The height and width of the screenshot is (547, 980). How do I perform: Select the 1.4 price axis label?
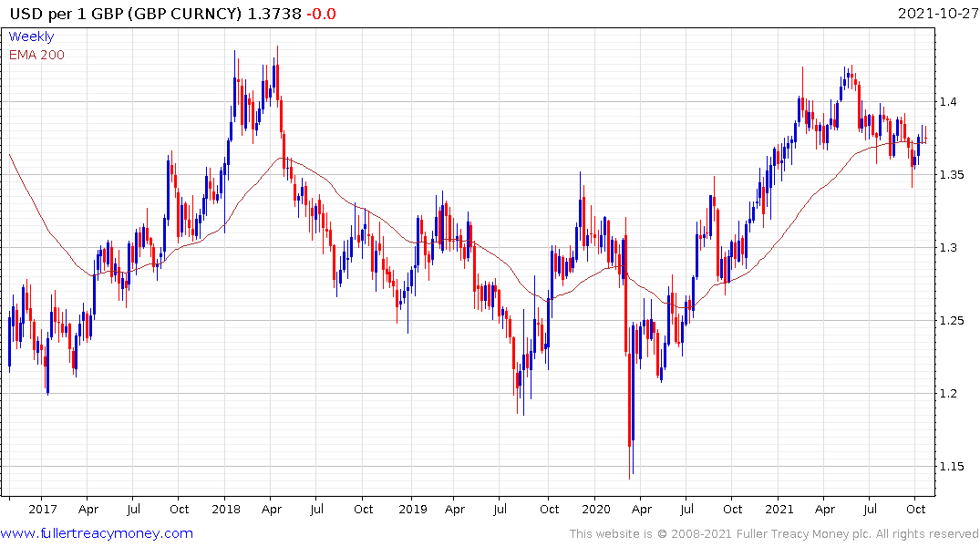pyautogui.click(x=947, y=101)
